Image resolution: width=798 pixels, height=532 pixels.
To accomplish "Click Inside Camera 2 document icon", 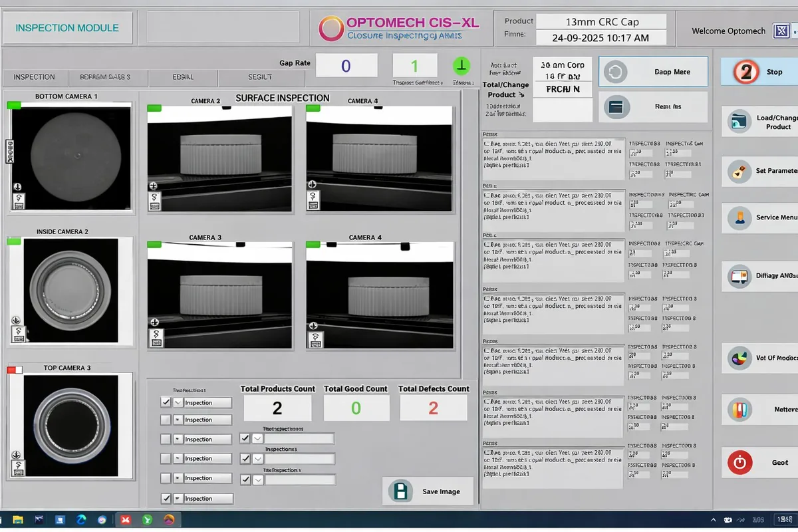I will click(x=17, y=334).
